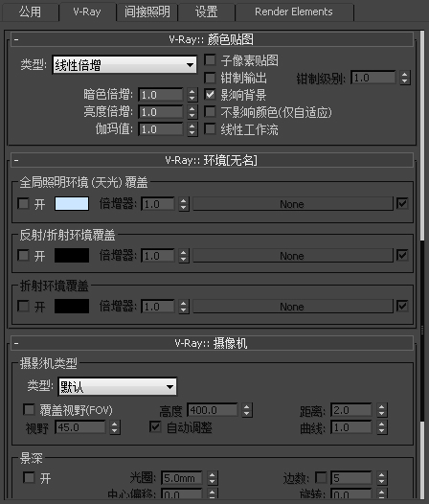
Task: Click the None map button for 全局照明环境
Action: (x=293, y=204)
